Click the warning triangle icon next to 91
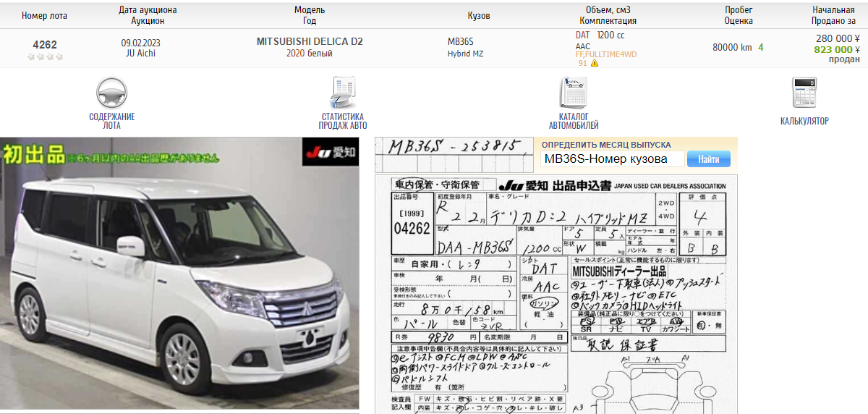 click(595, 63)
